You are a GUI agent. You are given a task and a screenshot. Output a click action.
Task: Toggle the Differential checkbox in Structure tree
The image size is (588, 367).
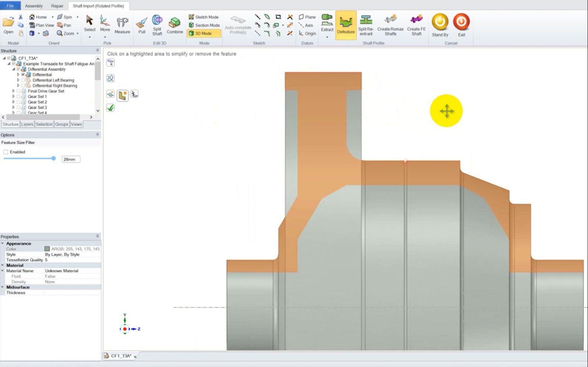tap(23, 75)
